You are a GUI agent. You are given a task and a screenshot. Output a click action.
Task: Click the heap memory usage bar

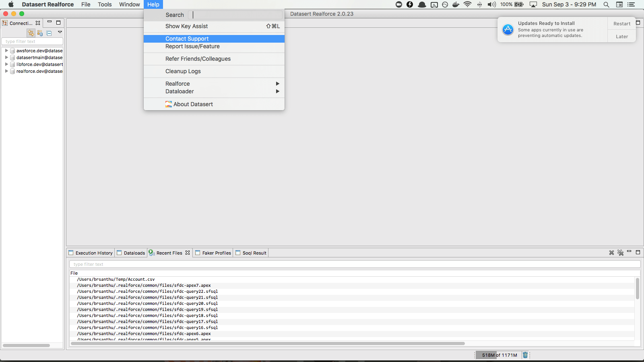(x=499, y=355)
